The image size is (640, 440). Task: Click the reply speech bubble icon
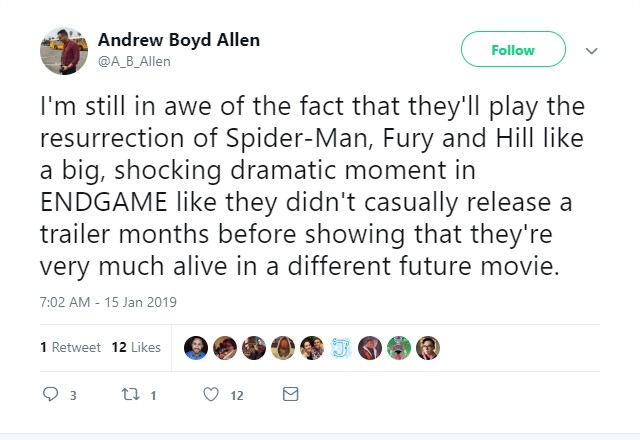point(51,395)
